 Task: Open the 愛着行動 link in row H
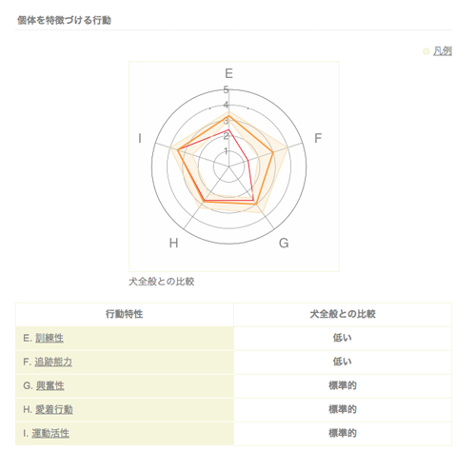click(x=54, y=409)
